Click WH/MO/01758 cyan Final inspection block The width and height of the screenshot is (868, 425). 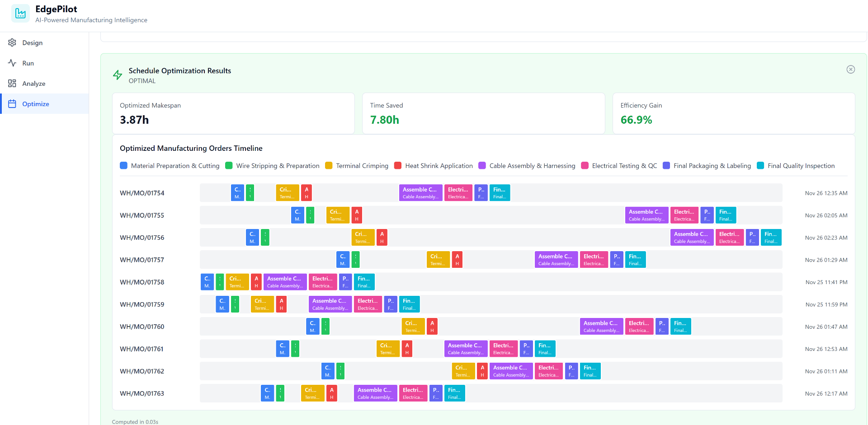[364, 282]
